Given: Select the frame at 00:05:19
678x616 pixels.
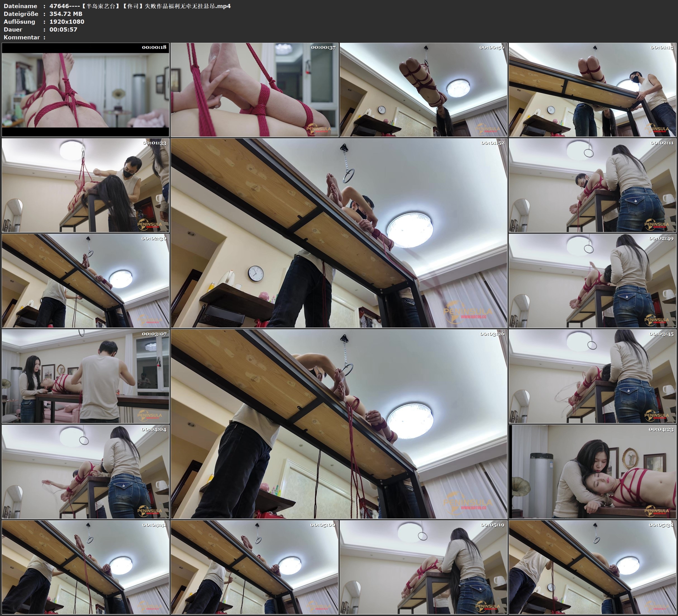Looking at the screenshot, I should click(x=423, y=567).
